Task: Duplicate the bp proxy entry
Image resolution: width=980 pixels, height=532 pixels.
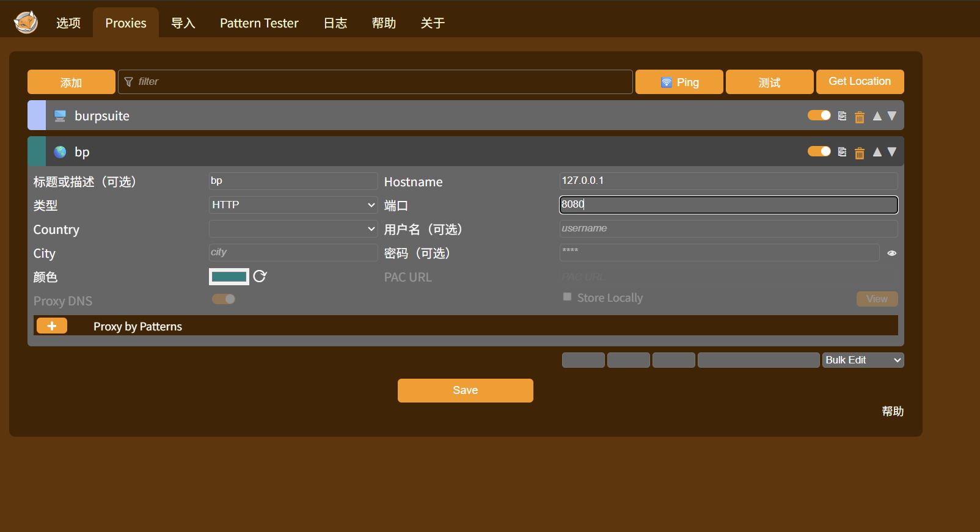Action: click(842, 152)
